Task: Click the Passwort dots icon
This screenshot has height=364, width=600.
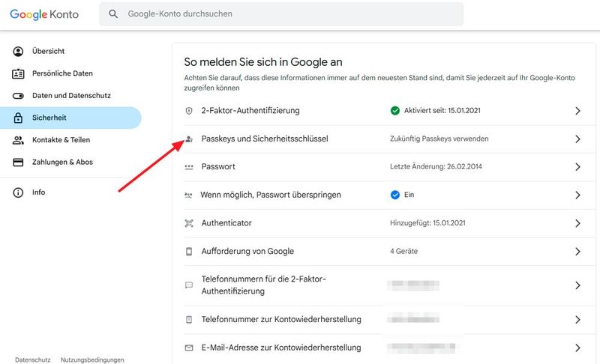Action: pos(189,167)
